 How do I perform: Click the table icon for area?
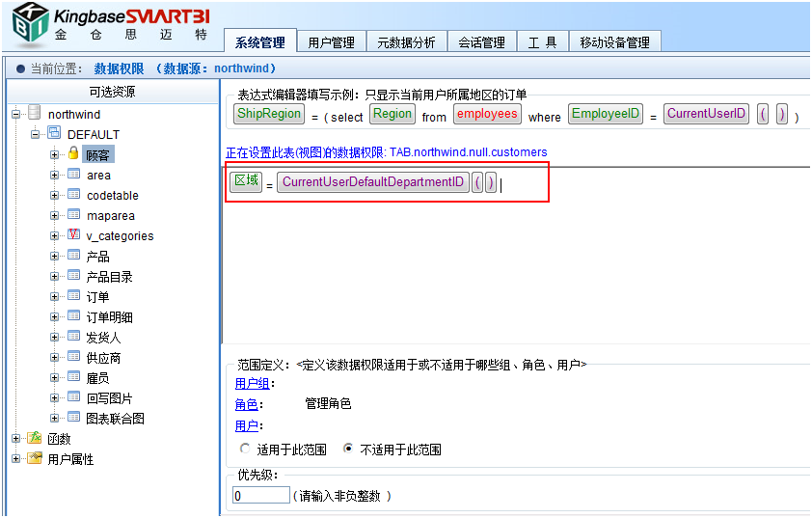(x=74, y=174)
